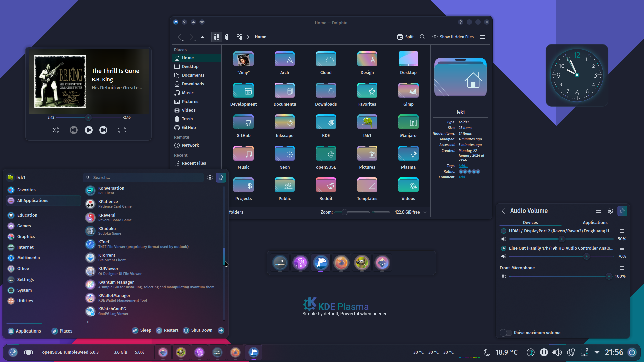Click Add comment link in info panel
The width and height of the screenshot is (644, 362).
[463, 177]
